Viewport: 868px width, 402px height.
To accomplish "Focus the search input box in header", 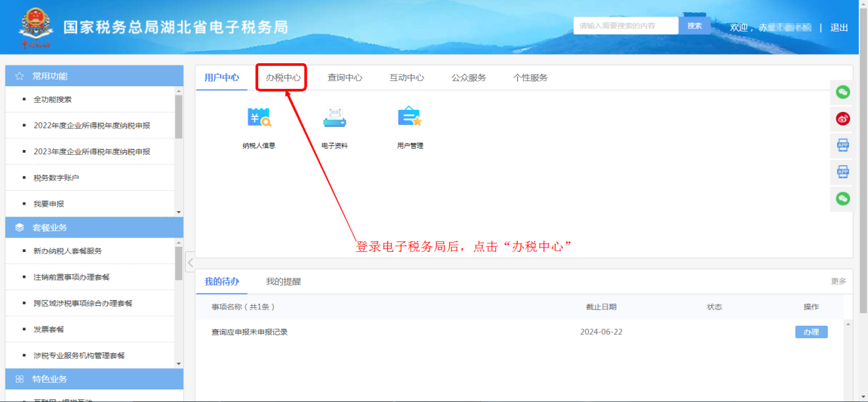I will [626, 26].
